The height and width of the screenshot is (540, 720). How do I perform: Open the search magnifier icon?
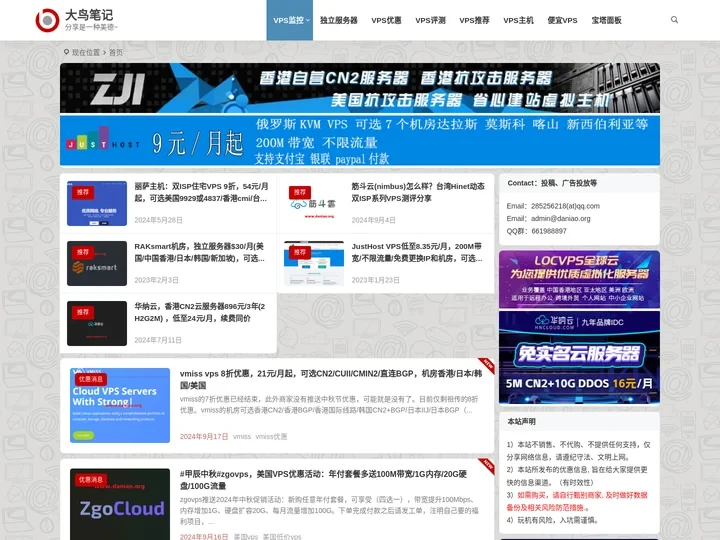click(x=674, y=20)
